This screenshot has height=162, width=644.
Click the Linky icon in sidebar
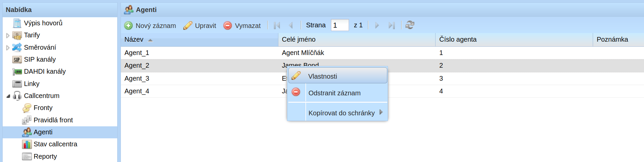17,84
